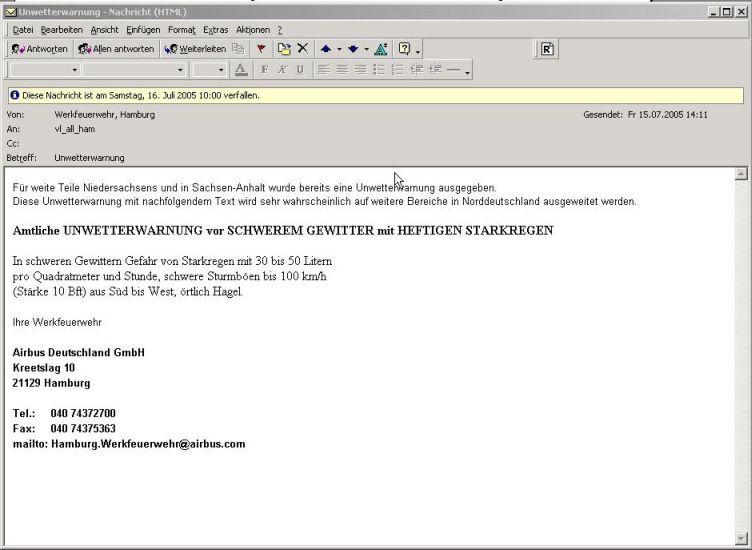Click the Antworten button
This screenshot has width=752, height=550.
(40, 49)
